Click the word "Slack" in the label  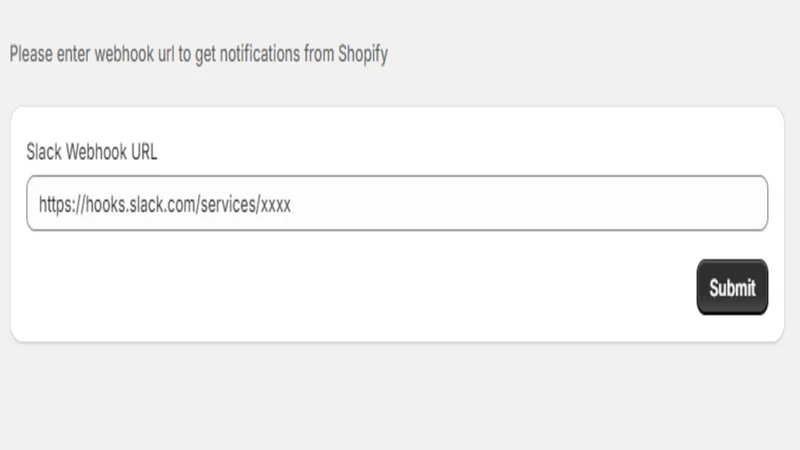point(44,152)
